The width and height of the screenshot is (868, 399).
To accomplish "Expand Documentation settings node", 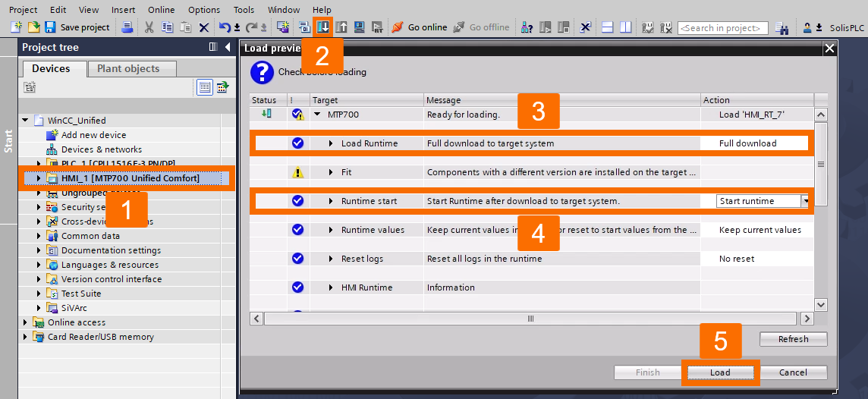I will click(x=39, y=250).
